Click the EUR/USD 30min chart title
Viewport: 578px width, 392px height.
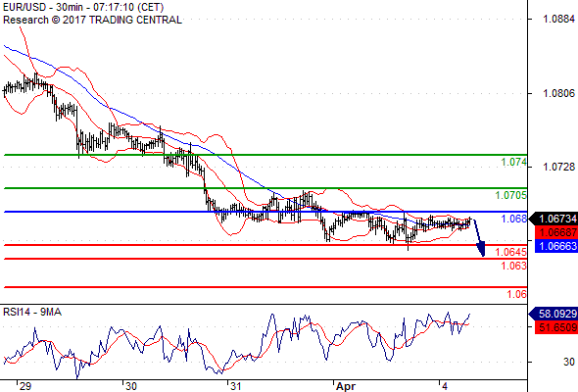tap(83, 7)
